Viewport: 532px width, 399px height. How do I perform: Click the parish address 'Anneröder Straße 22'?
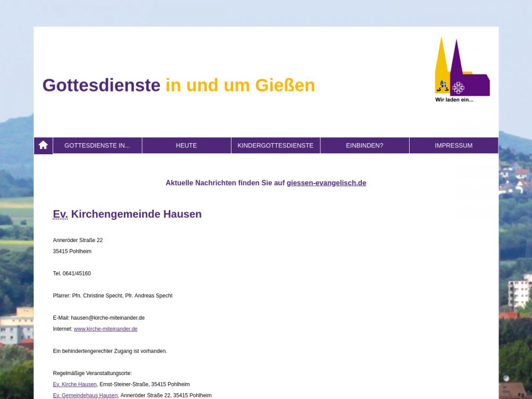(78, 240)
